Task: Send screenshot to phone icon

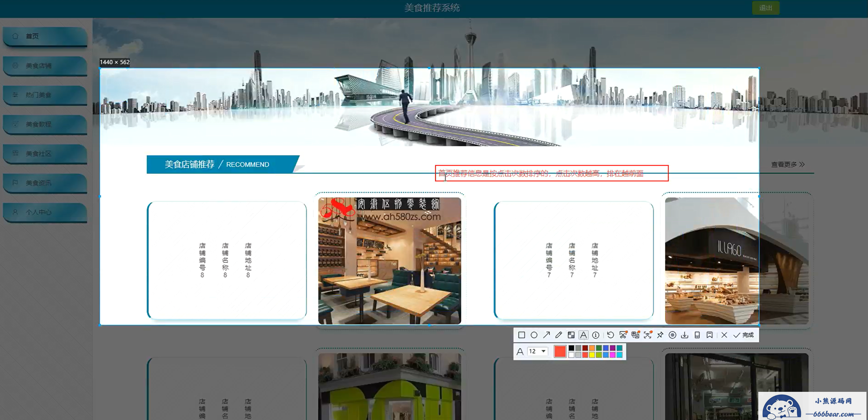Action: (x=697, y=335)
